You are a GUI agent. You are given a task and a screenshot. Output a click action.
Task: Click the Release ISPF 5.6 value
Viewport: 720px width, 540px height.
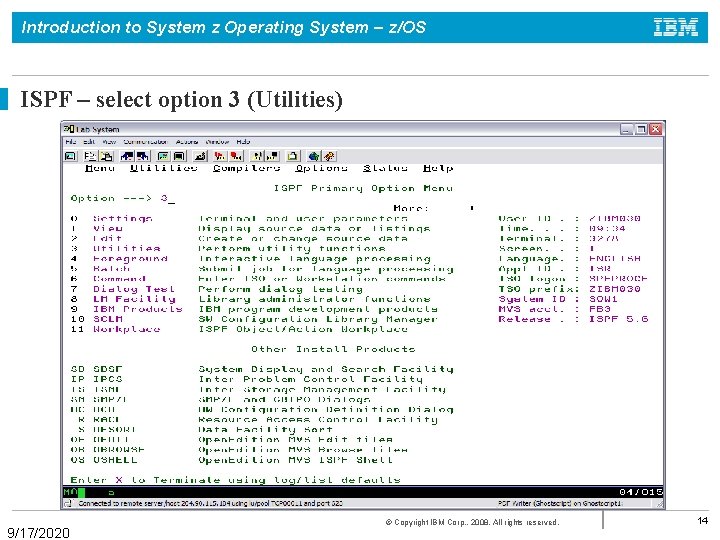(619, 320)
